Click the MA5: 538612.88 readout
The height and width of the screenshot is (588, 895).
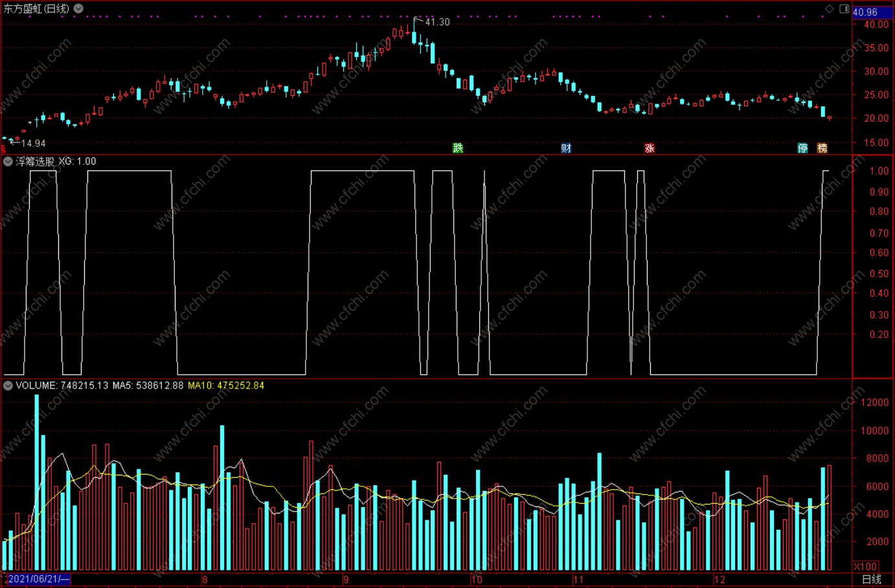[x=148, y=385]
